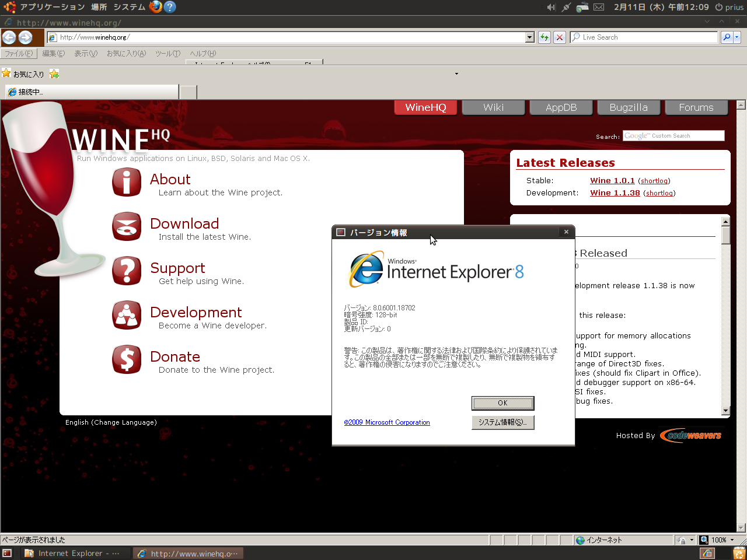Open the 編集(E) menu
The width and height of the screenshot is (747, 560).
click(53, 54)
